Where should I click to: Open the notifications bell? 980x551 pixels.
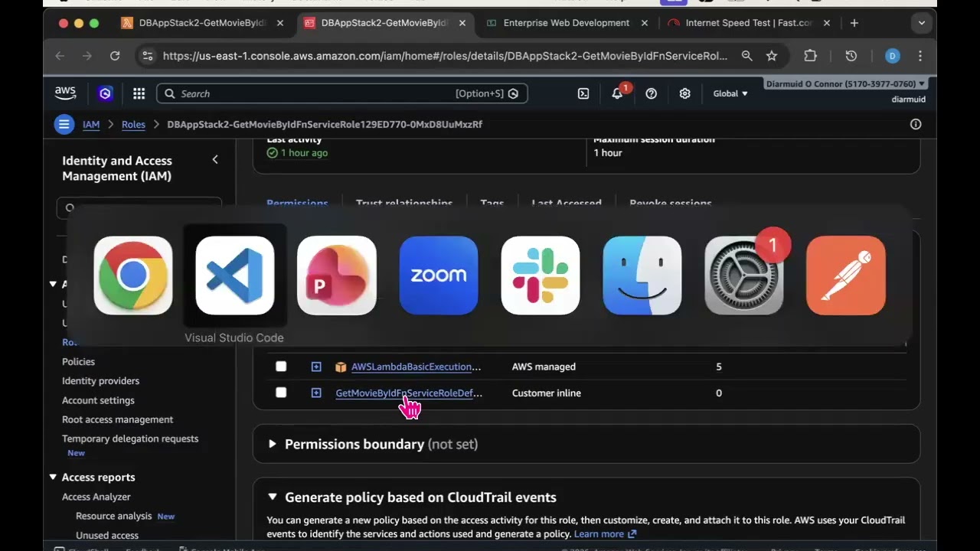point(617,93)
